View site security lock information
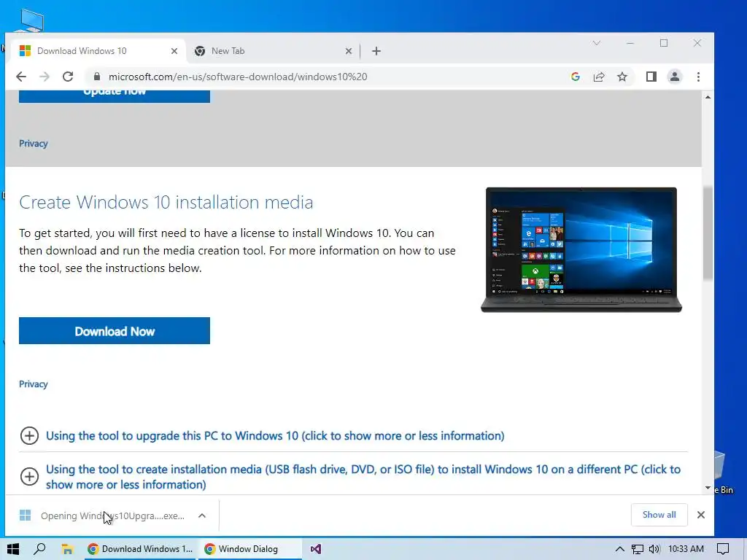 [x=97, y=77]
